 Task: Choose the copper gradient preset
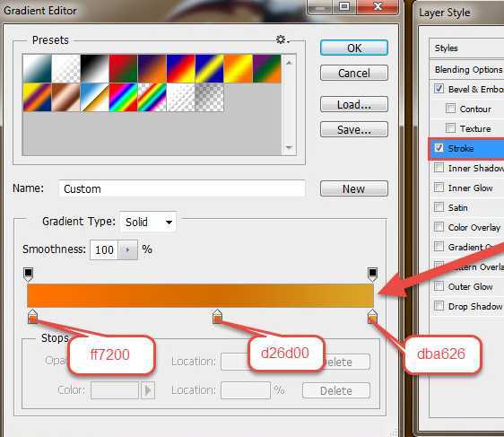coord(65,98)
